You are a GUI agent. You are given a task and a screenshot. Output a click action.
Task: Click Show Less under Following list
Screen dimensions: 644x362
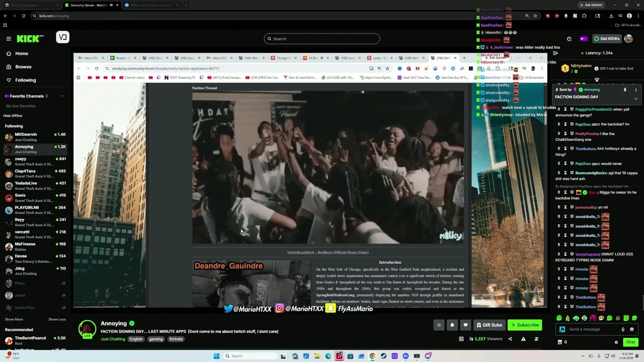pos(57,319)
